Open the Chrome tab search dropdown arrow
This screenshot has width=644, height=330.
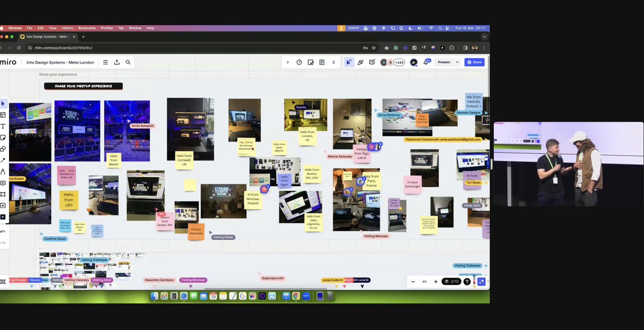485,36
